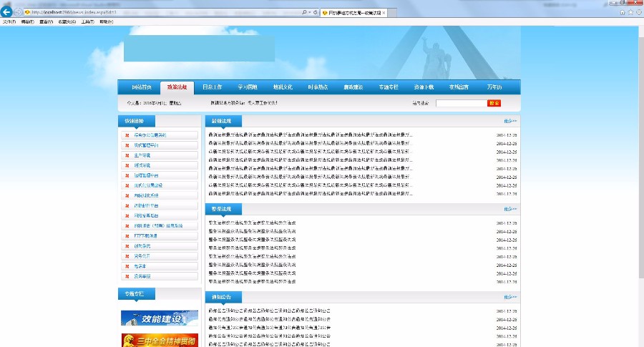
Task: Refresh the page with the reload icon
Action: tap(316, 12)
